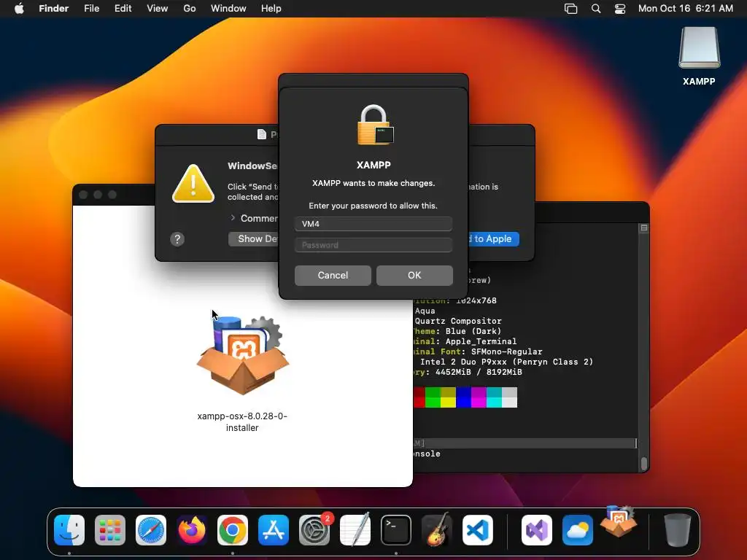Open App Store from the Dock
This screenshot has width=747, height=560.
(x=274, y=530)
